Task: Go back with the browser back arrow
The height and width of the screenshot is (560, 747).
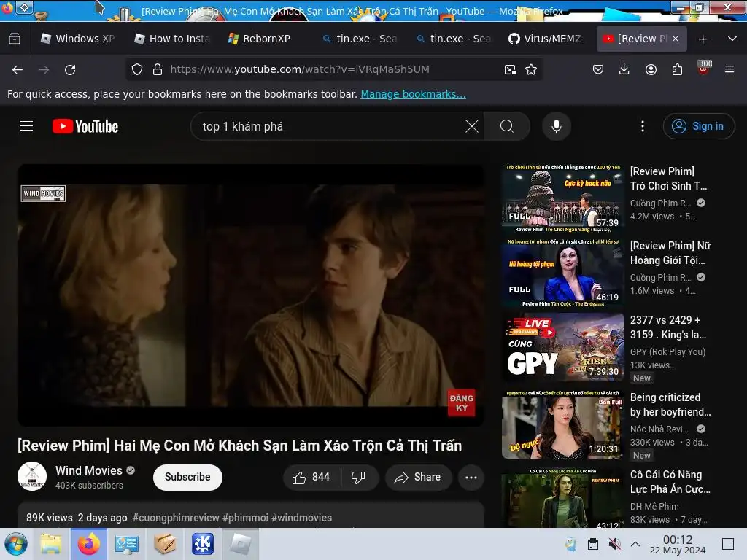Action: pyautogui.click(x=18, y=69)
